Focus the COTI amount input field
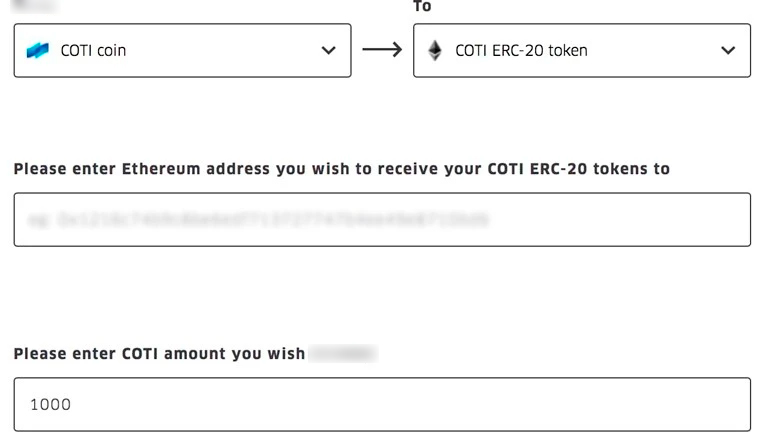Image resolution: width=775 pixels, height=441 pixels. tap(381, 404)
